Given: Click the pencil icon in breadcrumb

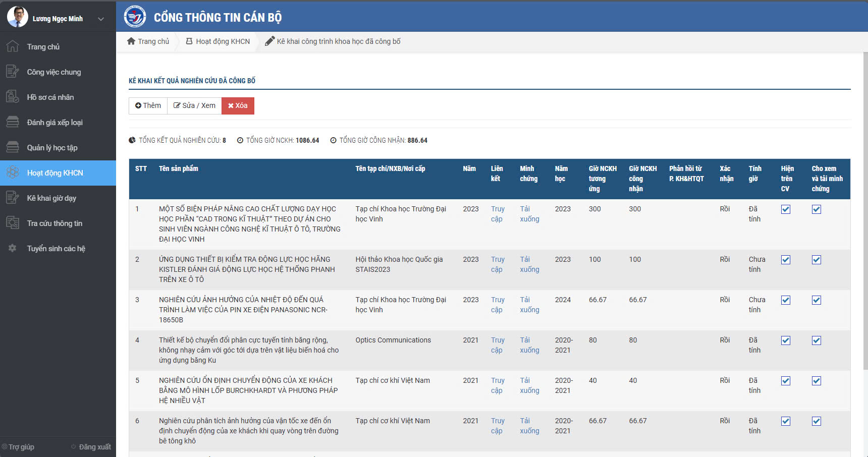Looking at the screenshot, I should coord(269,41).
